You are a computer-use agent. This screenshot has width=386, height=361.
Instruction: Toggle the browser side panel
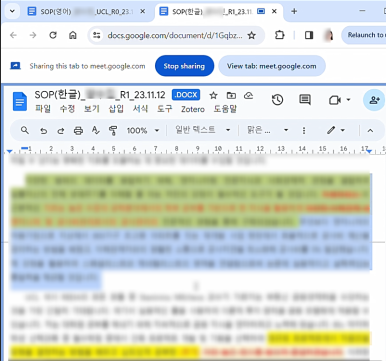pyautogui.click(x=309, y=35)
